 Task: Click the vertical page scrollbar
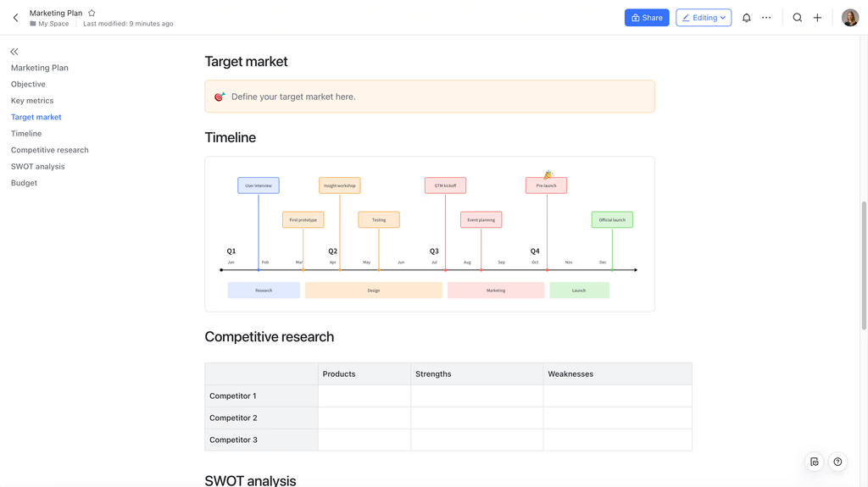(864, 266)
